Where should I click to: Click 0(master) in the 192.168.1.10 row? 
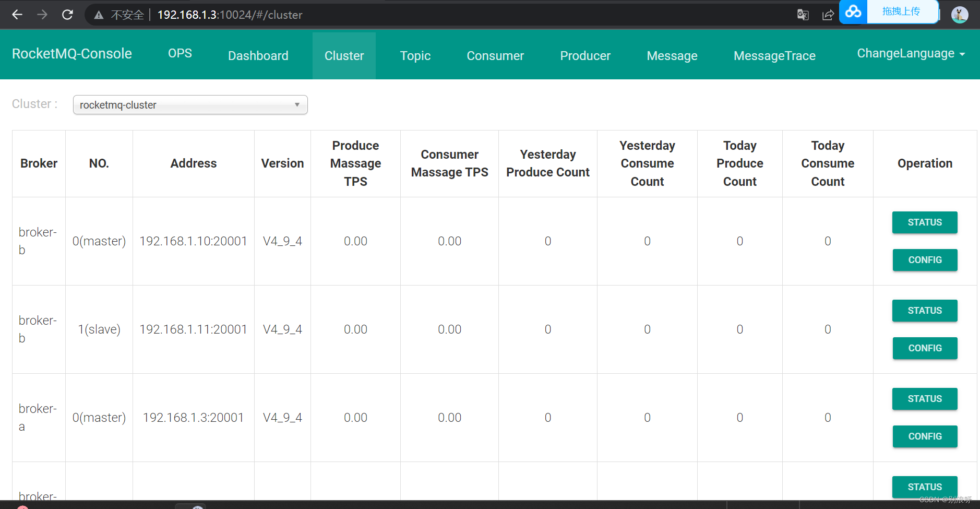[x=99, y=241]
